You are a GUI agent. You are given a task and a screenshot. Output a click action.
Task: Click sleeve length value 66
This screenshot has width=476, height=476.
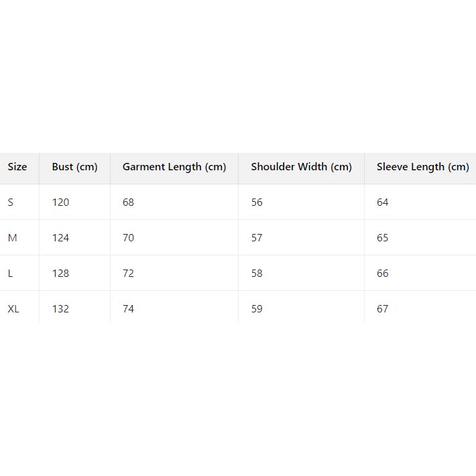coord(382,274)
